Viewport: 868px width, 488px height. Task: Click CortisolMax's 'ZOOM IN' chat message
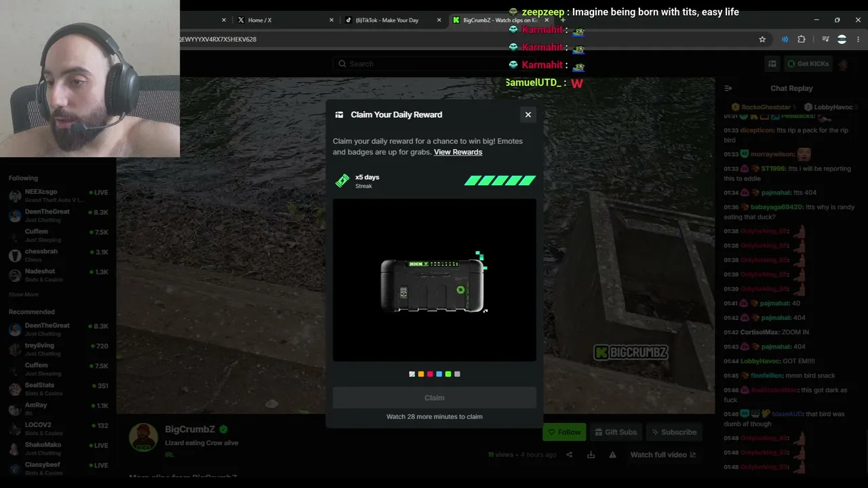coord(766,332)
